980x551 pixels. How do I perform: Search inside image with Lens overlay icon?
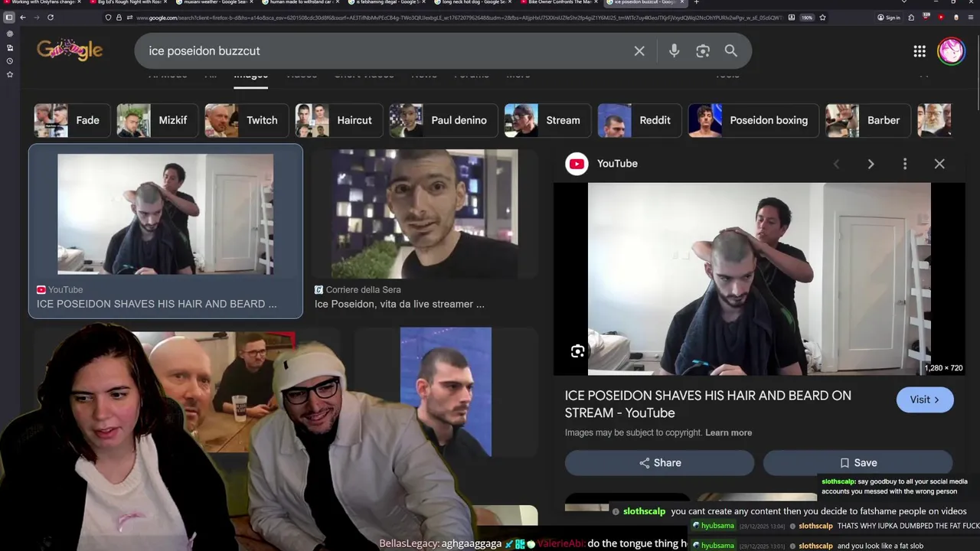[x=577, y=351]
